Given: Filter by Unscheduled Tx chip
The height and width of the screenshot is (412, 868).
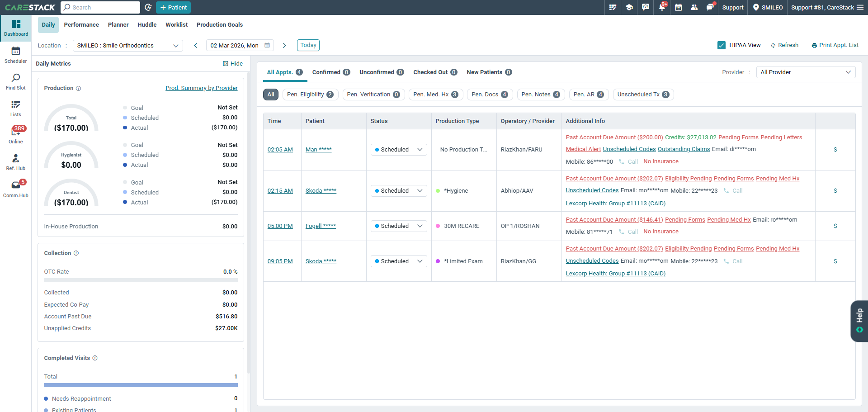Looking at the screenshot, I should [x=643, y=95].
